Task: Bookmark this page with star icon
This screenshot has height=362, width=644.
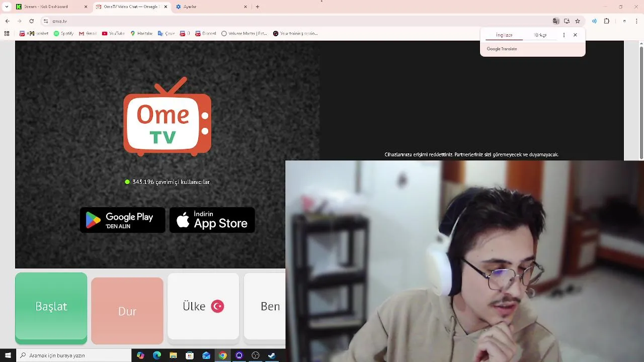Action: pos(578,21)
